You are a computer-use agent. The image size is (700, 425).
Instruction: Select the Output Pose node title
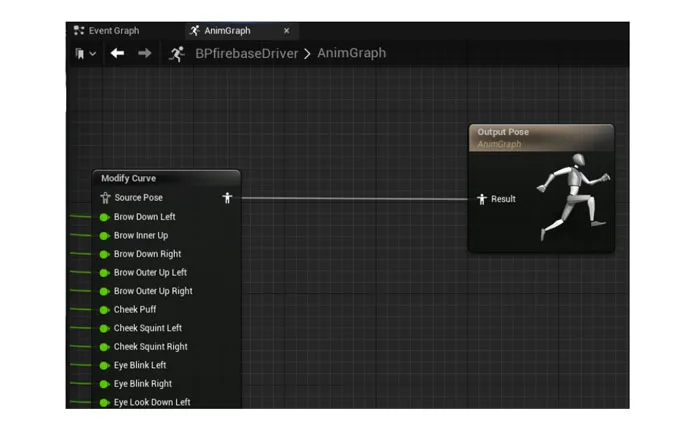[503, 132]
